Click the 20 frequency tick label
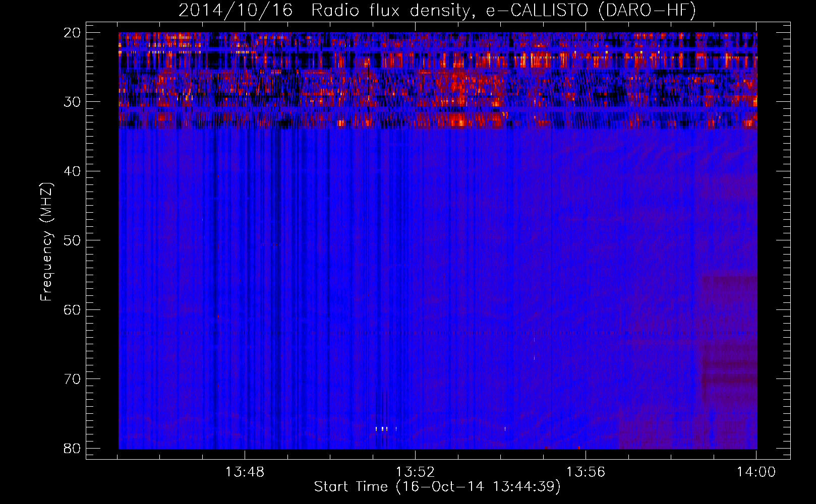Image resolution: width=816 pixels, height=504 pixels. coord(73,33)
